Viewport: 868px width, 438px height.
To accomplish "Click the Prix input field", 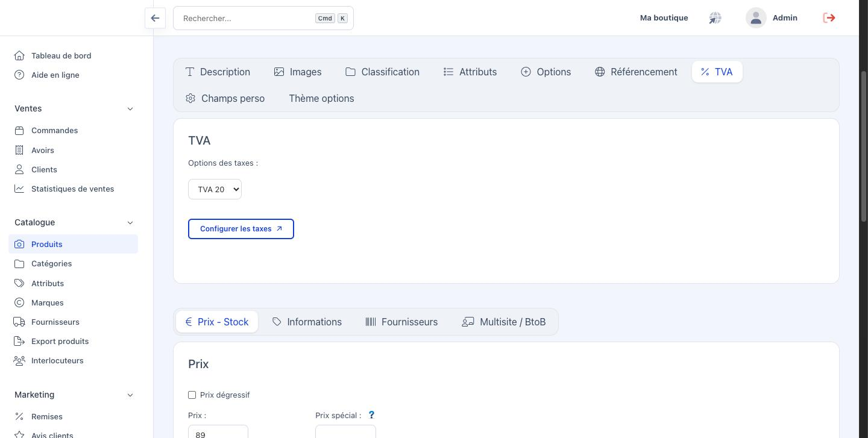I will (218, 431).
